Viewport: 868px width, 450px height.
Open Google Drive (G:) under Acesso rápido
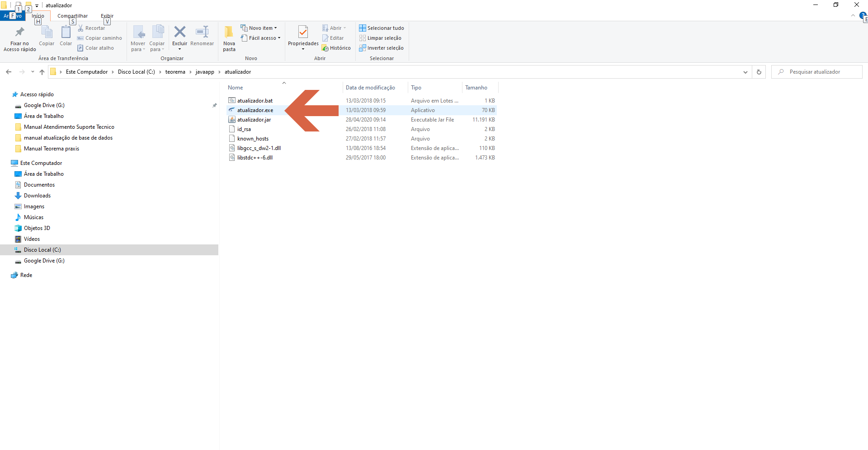[x=44, y=105]
